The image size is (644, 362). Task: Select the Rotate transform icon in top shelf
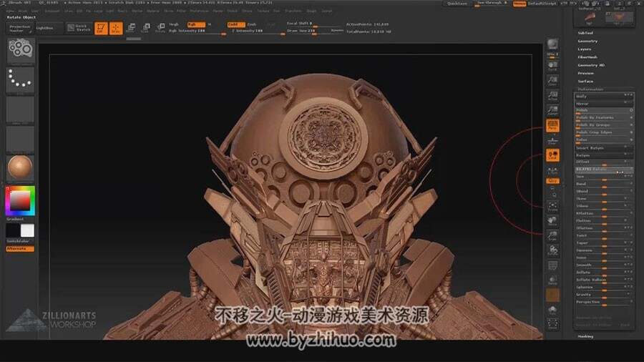(x=160, y=28)
